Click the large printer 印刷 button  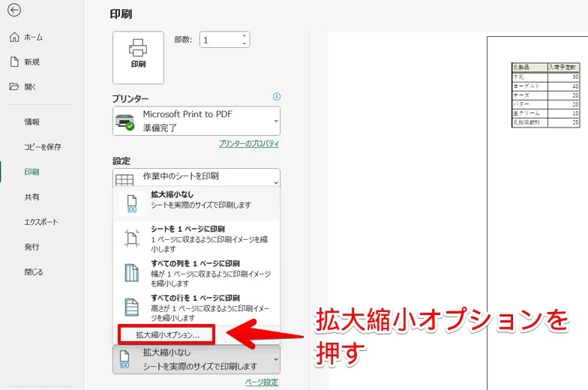click(138, 57)
